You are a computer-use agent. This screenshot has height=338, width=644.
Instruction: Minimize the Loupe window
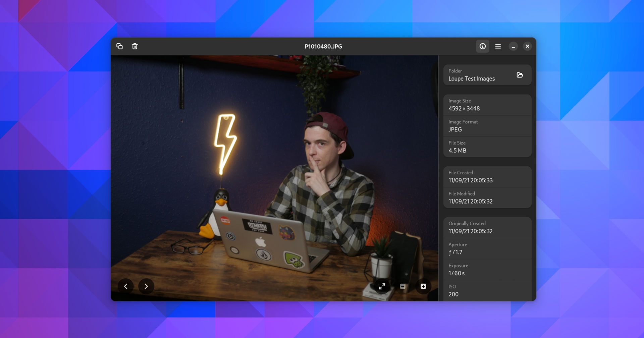coord(514,46)
